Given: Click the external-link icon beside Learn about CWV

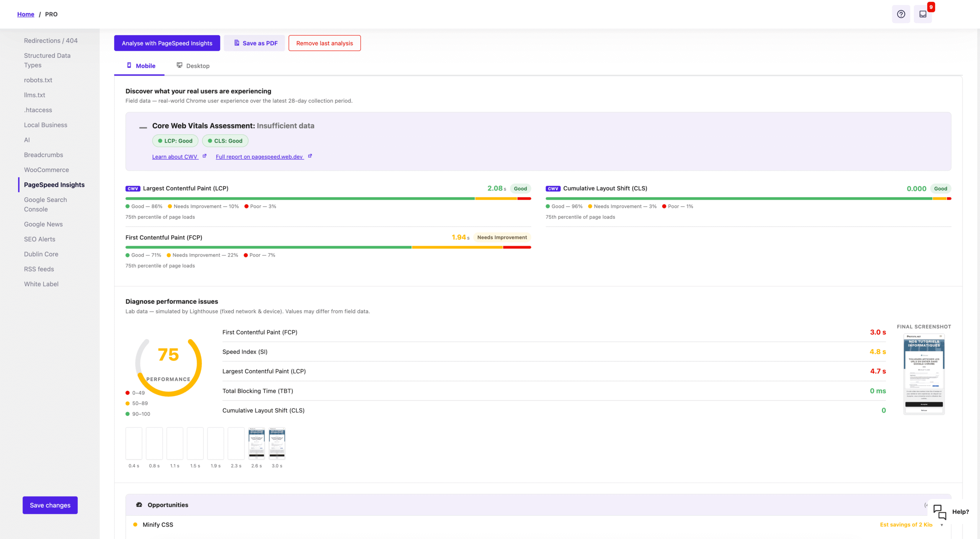Looking at the screenshot, I should coord(205,155).
